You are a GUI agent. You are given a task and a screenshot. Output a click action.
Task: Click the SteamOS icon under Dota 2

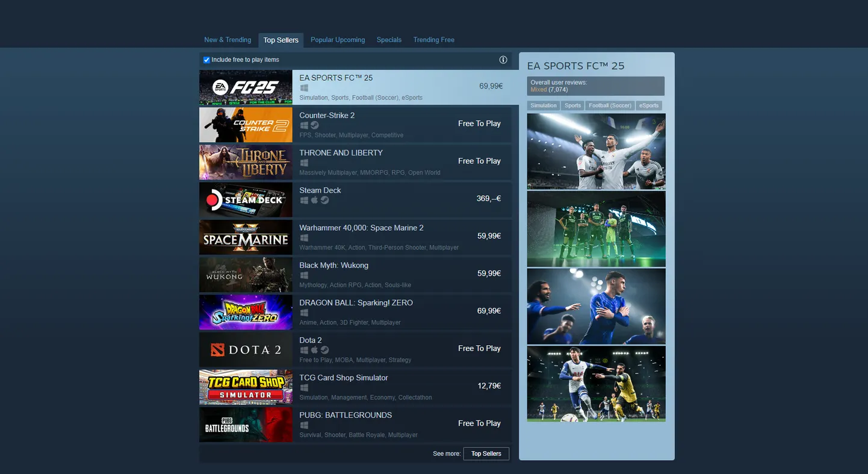point(324,350)
